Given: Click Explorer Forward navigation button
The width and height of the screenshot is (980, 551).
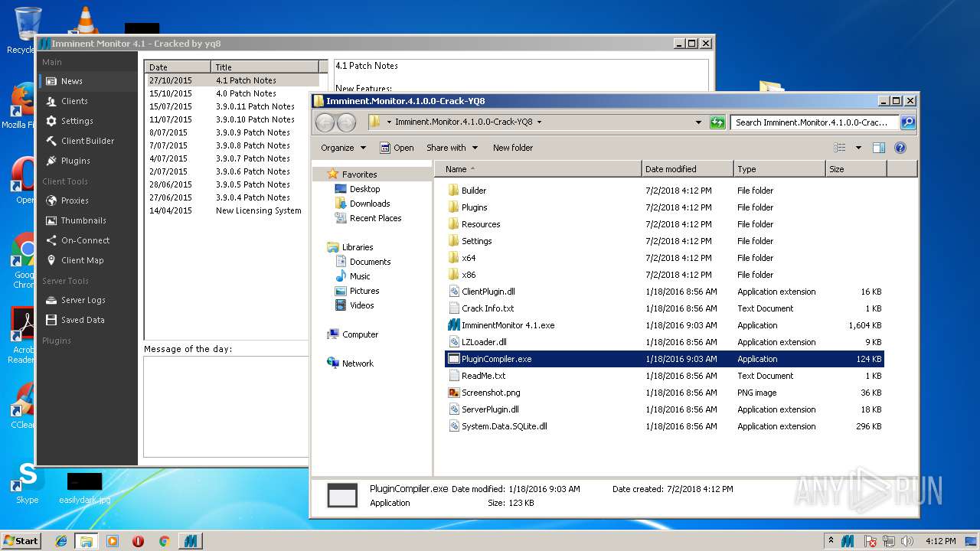Looking at the screenshot, I should (346, 122).
